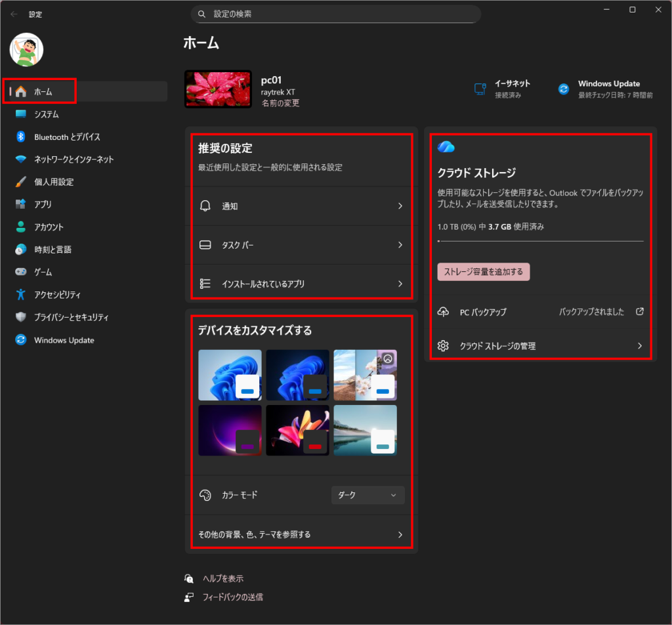The image size is (672, 625).
Task: Click the bell icon beside 通知
Action: 205,206
